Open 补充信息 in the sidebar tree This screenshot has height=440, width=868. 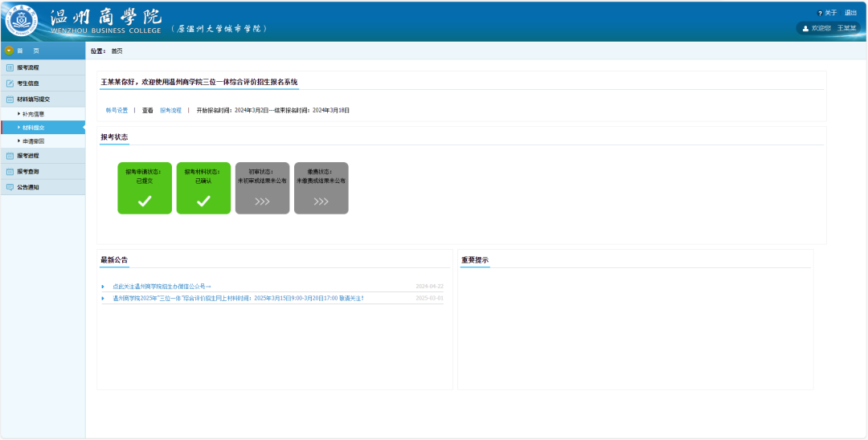coord(33,114)
